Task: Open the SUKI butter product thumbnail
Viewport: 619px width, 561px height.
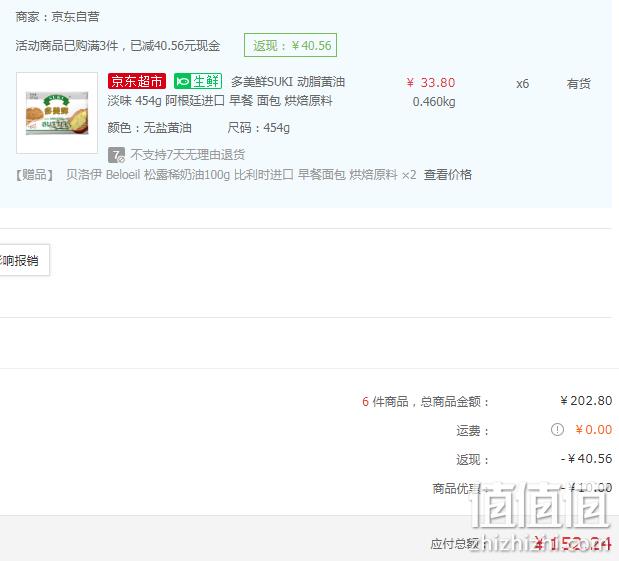Action: pos(57,113)
